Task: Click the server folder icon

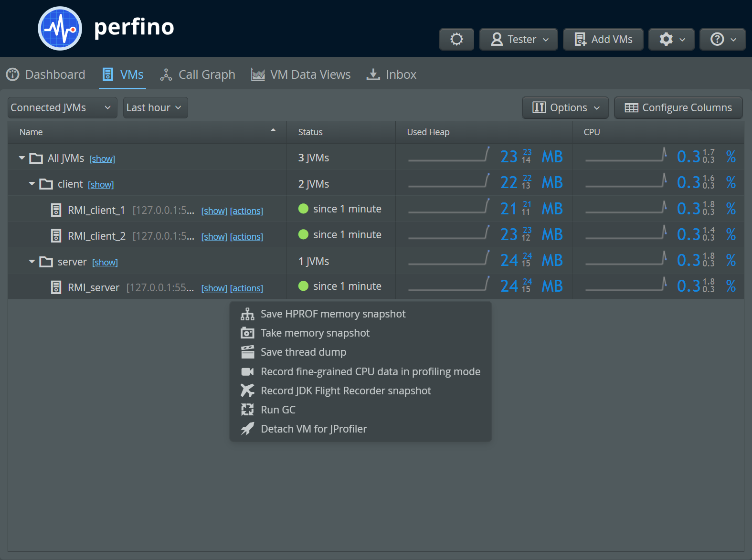Action: pyautogui.click(x=46, y=262)
